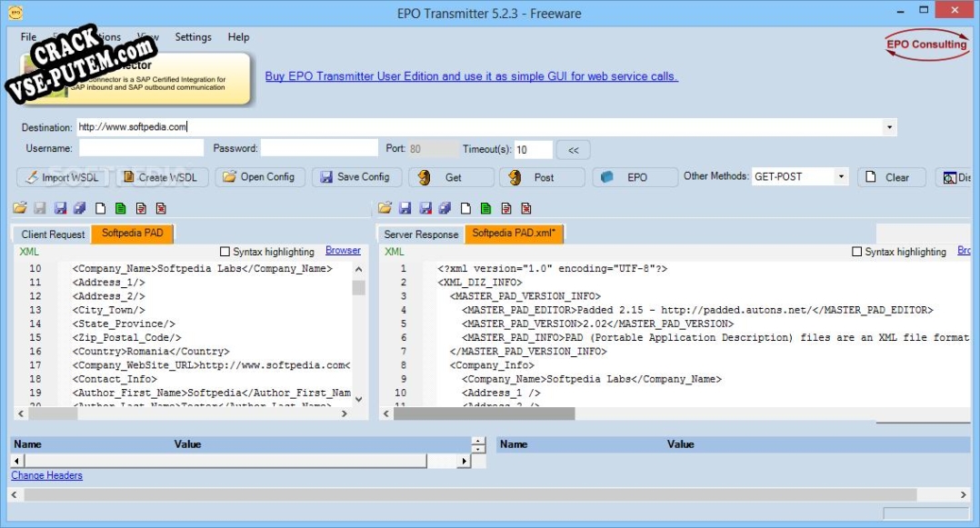Click in the Timeout(s) field
This screenshot has height=528, width=980.
click(x=533, y=149)
